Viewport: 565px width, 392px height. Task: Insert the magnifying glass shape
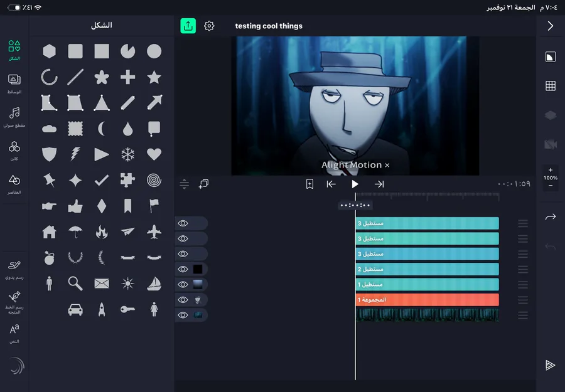pyautogui.click(x=75, y=283)
